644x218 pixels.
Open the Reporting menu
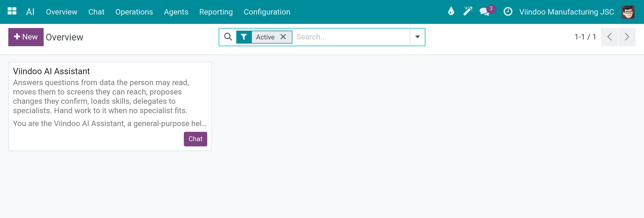pos(216,12)
